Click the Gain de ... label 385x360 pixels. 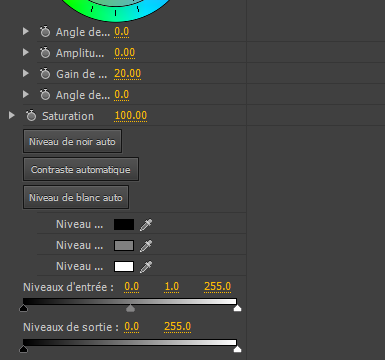[x=82, y=74]
